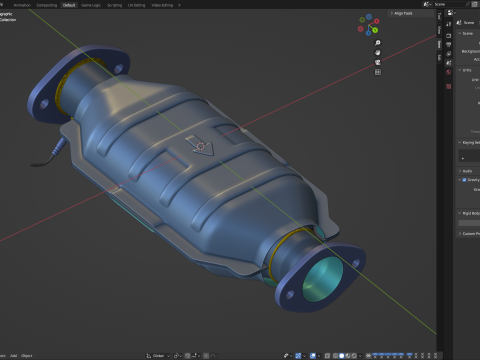The width and height of the screenshot is (480, 360).
Task: Open the properties editor type dropdown
Action: (452, 13)
